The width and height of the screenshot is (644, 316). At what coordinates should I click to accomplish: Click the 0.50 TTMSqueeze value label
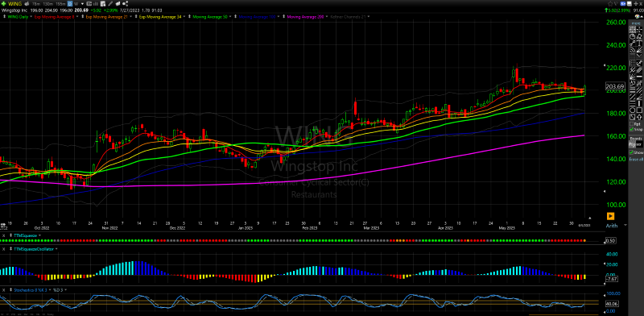612,240
